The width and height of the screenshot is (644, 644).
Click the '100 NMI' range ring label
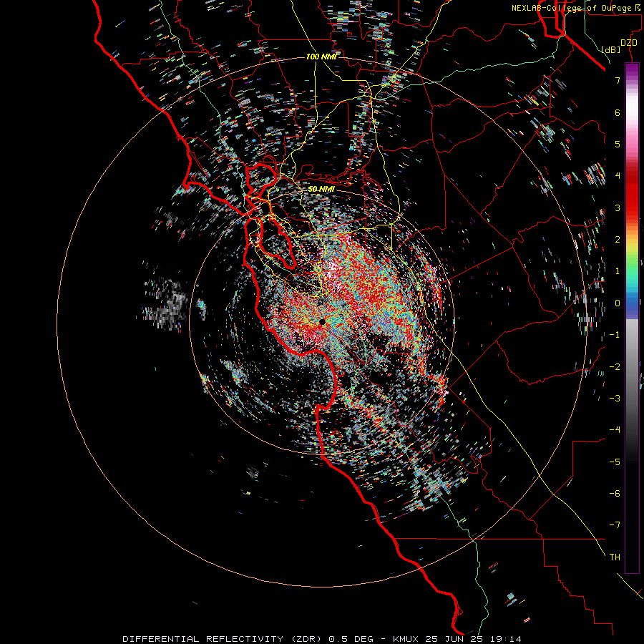tap(321, 57)
